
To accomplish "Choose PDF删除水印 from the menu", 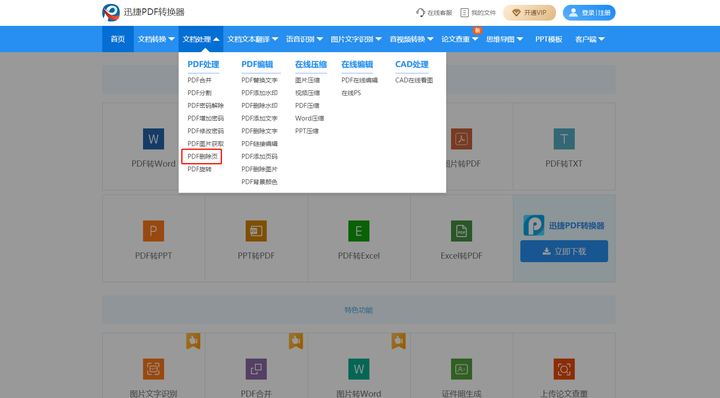I will tap(259, 106).
